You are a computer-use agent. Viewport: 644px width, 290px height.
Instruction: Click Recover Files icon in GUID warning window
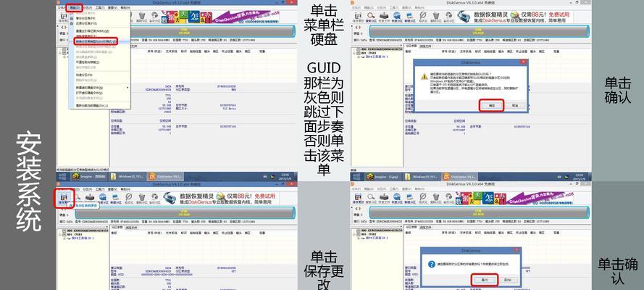384,17
